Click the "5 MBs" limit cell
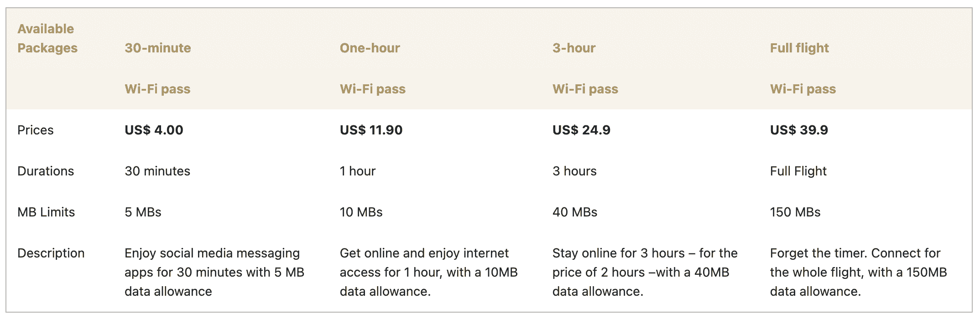This screenshot has width=980, height=319. pyautogui.click(x=143, y=212)
